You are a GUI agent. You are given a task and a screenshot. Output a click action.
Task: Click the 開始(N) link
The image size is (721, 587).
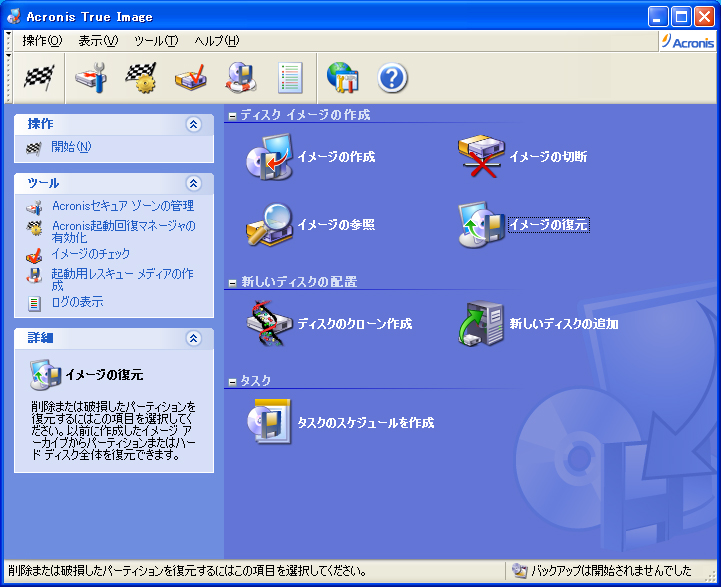click(71, 147)
